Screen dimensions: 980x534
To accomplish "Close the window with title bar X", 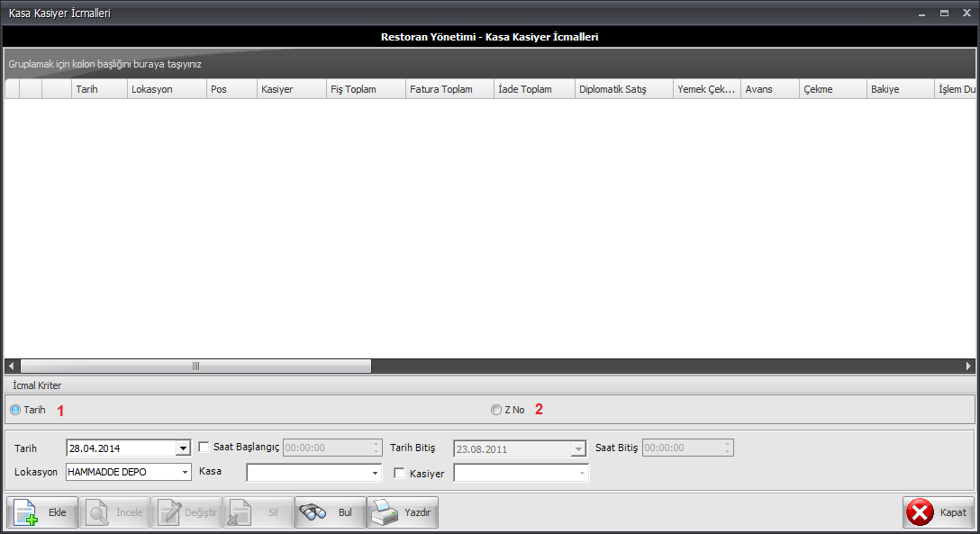I will click(966, 14).
